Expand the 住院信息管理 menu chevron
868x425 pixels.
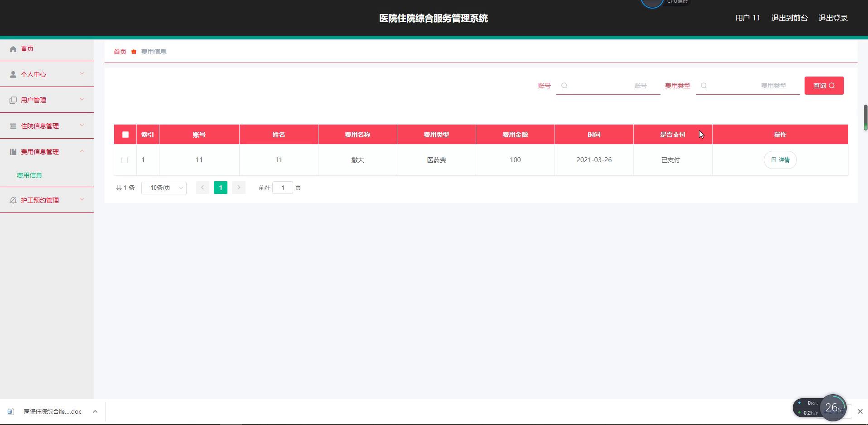82,125
